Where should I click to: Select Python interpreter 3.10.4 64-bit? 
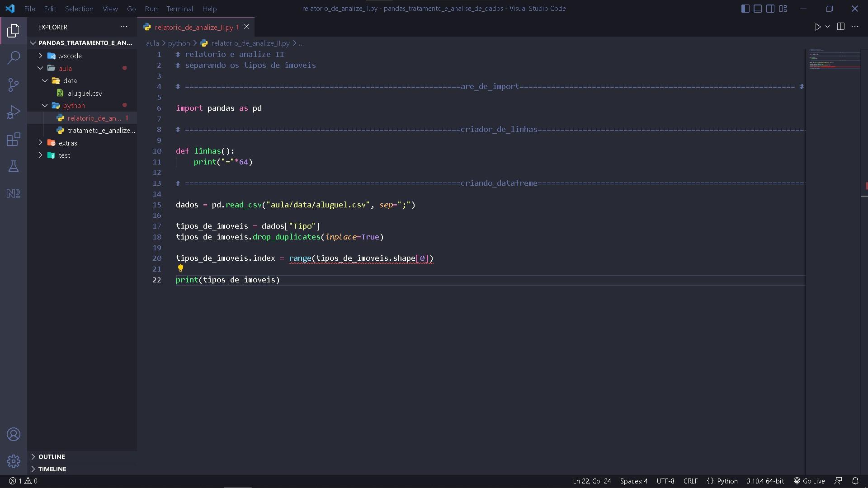click(x=765, y=481)
